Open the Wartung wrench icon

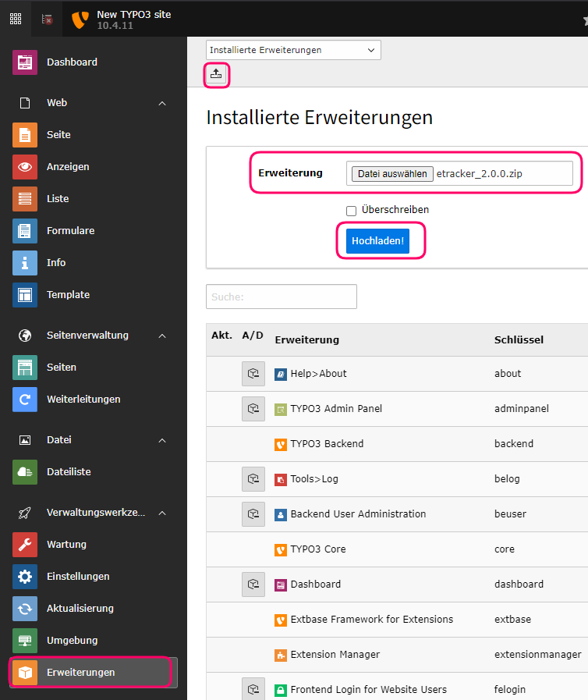click(x=25, y=544)
